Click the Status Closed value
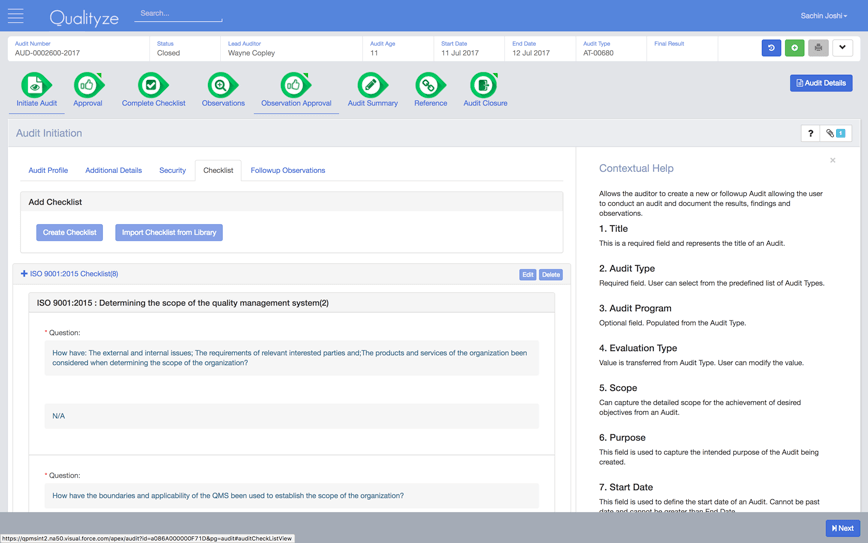868x543 pixels. click(x=168, y=53)
